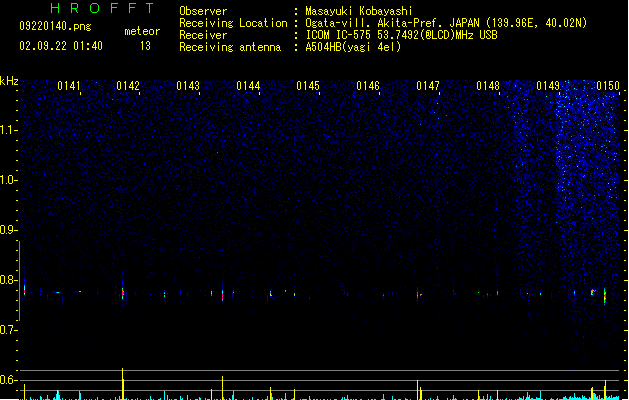629x400 pixels.
Task: Click the time marker 0143
Action: 188,86
